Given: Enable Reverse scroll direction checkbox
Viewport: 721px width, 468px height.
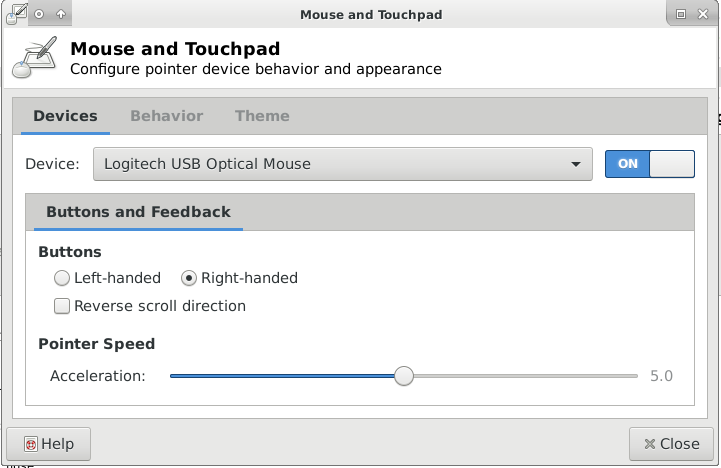Looking at the screenshot, I should (62, 306).
